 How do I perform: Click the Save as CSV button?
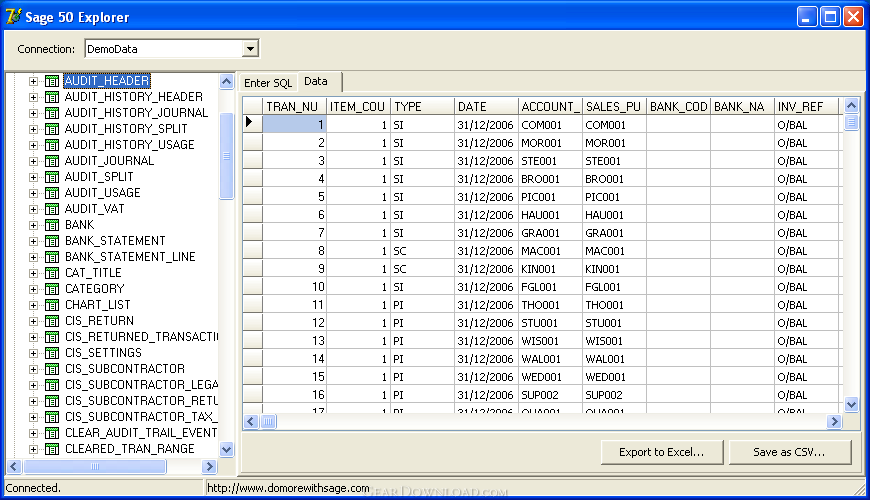[x=790, y=452]
